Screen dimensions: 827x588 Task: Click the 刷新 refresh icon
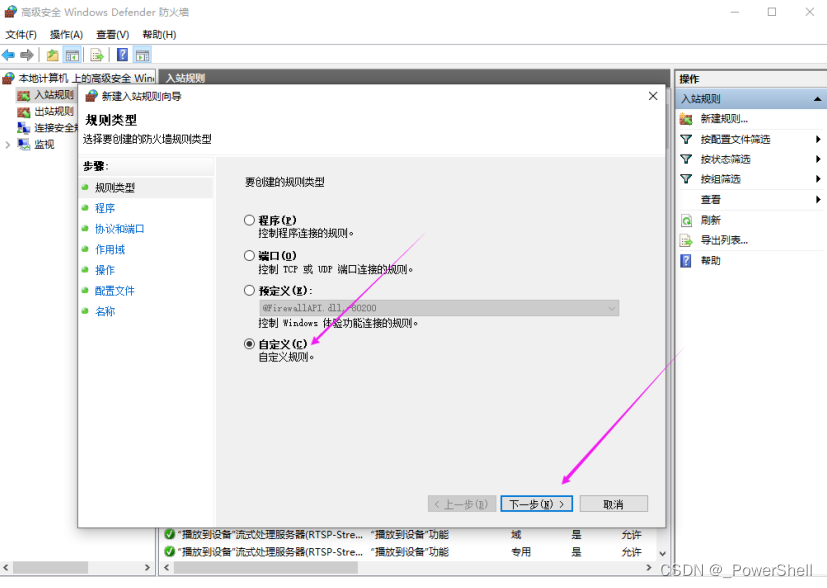click(686, 220)
